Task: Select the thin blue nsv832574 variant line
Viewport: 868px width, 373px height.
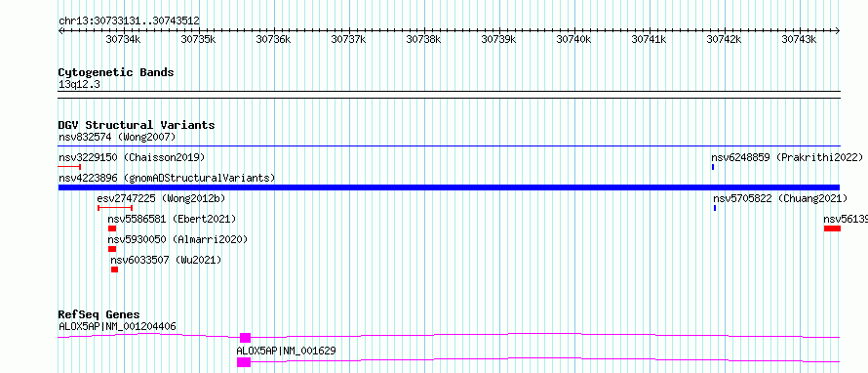Action: [449, 146]
